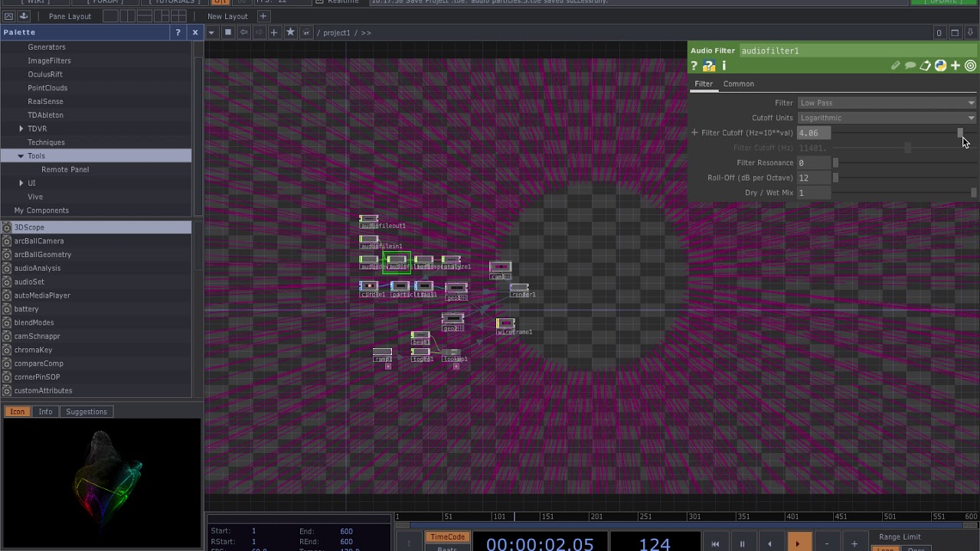Select ImageFilters palette folder
Viewport: 980px width, 551px height.
(49, 60)
